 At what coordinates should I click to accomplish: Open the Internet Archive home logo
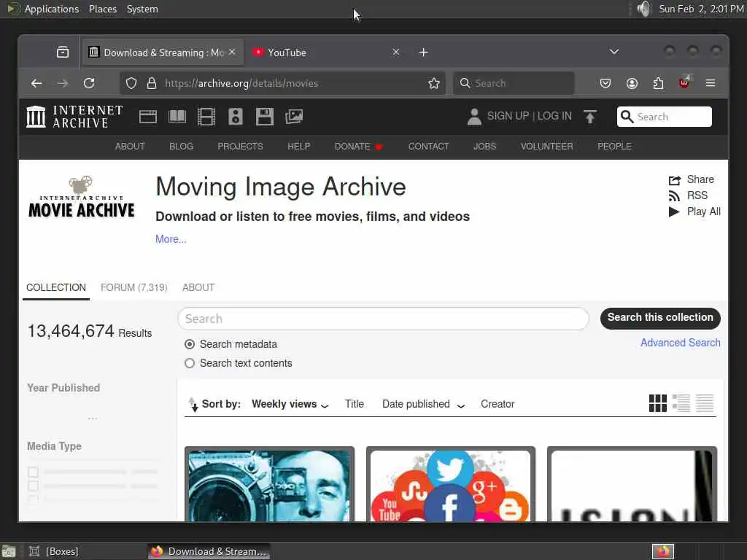[74, 117]
